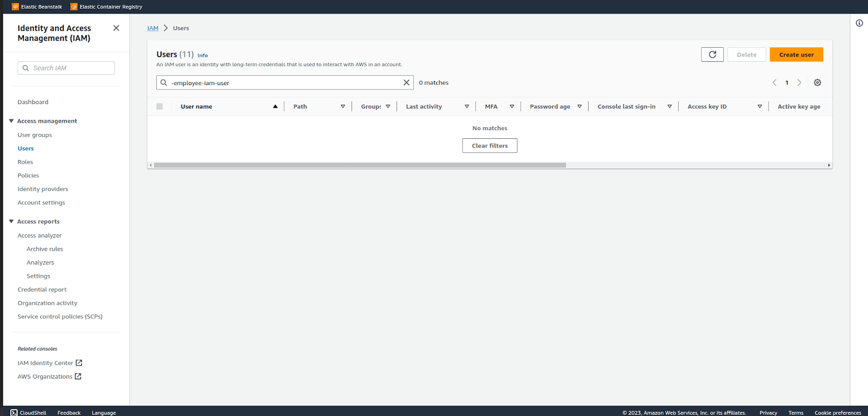Open the Users Info link
Viewport: 868px width, 416px height.
pyautogui.click(x=203, y=55)
